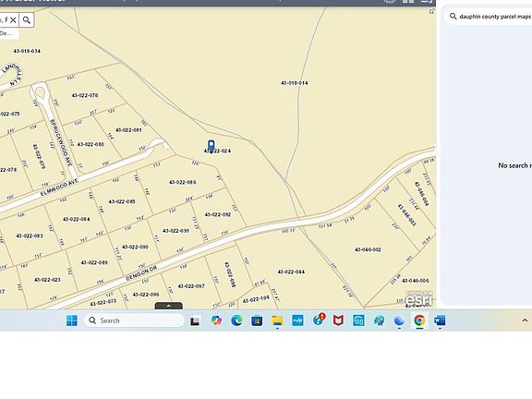Launch Copilot from the taskbar
This screenshot has width=532, height=399.
[216, 320]
